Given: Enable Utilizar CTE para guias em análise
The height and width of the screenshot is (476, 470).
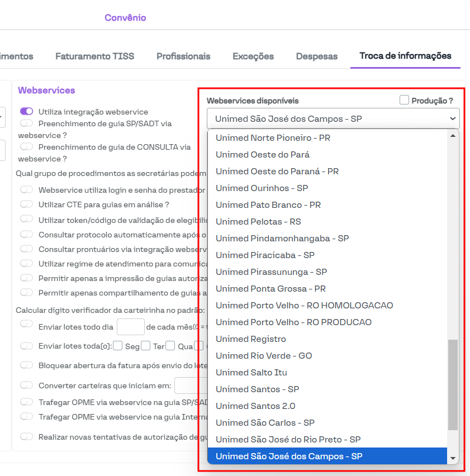Looking at the screenshot, I should [26, 204].
